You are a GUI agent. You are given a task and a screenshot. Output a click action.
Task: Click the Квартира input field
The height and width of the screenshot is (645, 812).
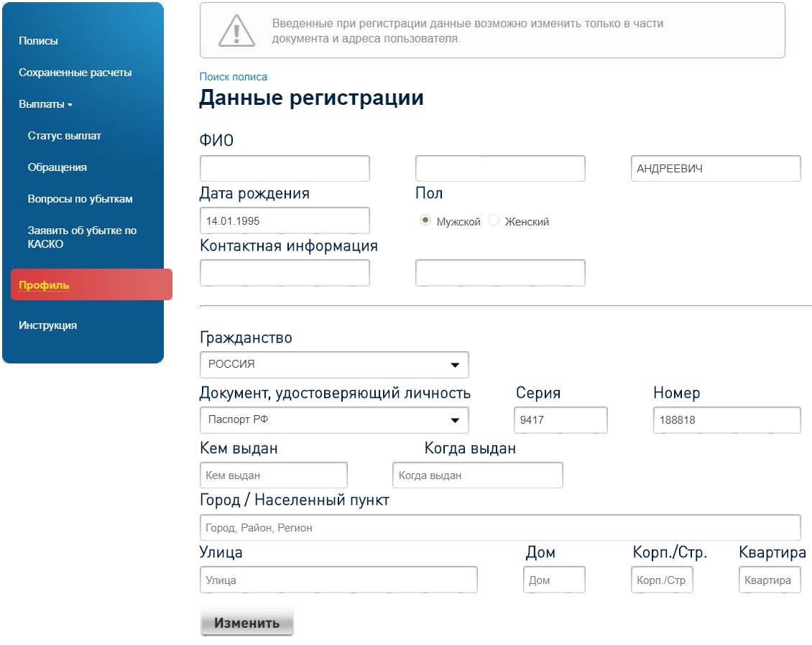pyautogui.click(x=770, y=580)
